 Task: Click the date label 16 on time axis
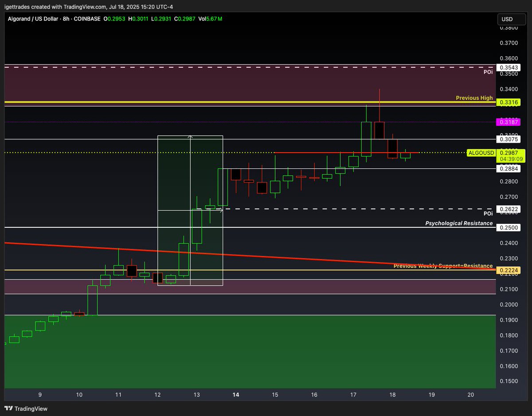(314, 395)
